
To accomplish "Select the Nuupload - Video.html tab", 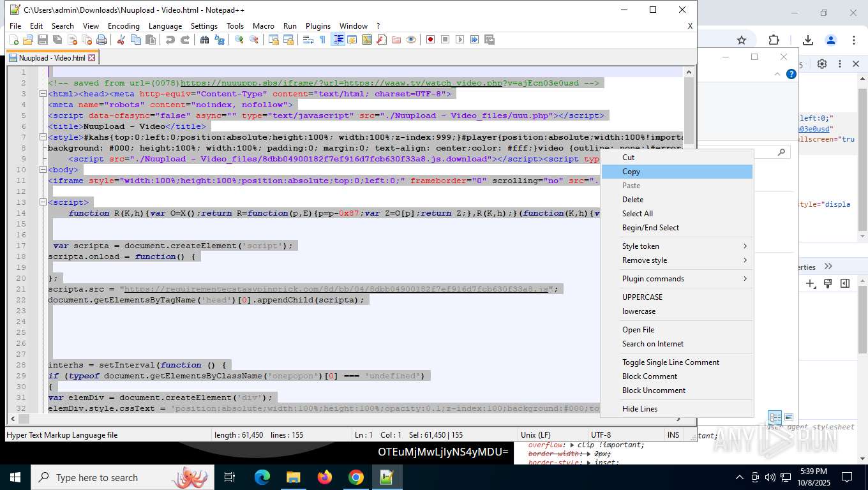I will [x=52, y=58].
